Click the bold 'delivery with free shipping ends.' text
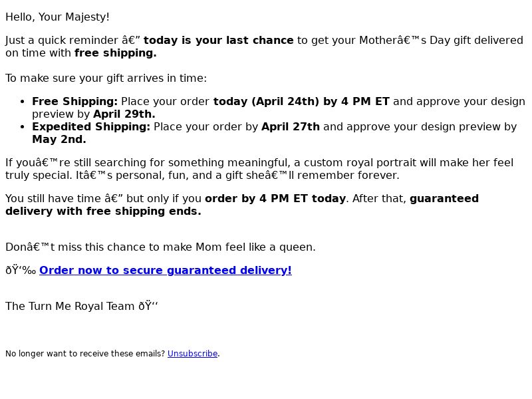 coord(103,211)
